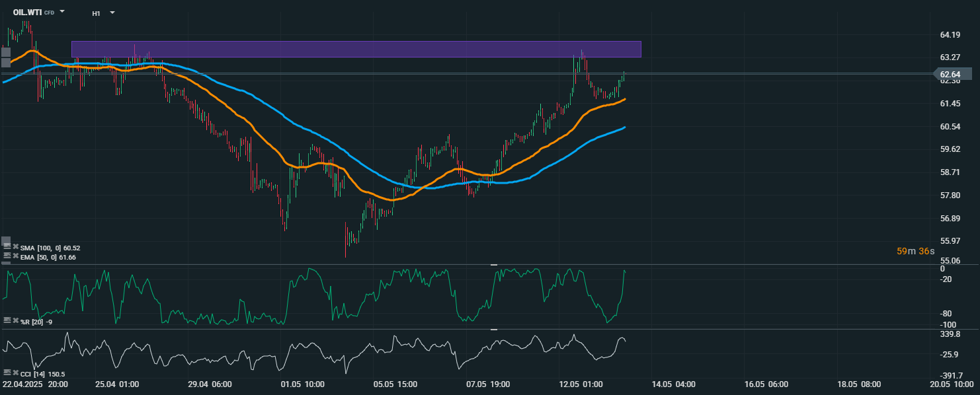Open settings icon for SMA indicator
The height and width of the screenshot is (395, 980).
click(7, 247)
